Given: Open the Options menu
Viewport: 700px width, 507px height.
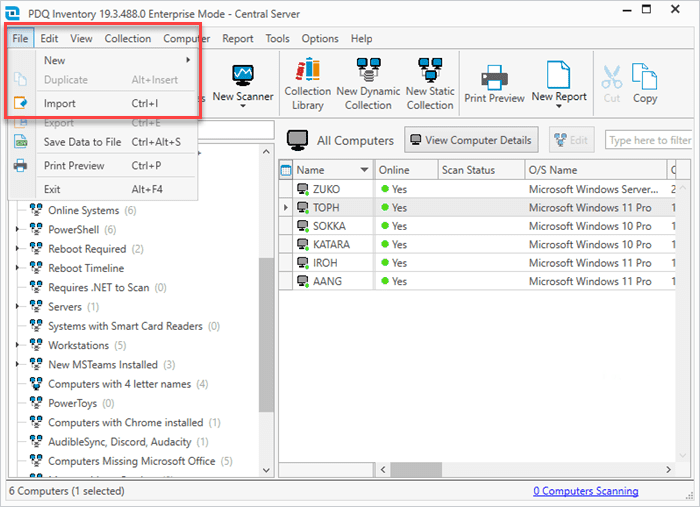Looking at the screenshot, I should 320,38.
